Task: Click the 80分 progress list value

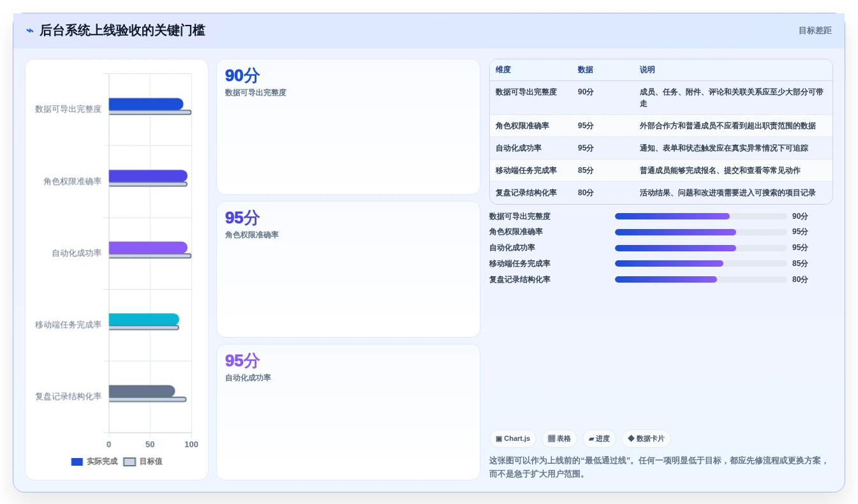Action: coord(800,279)
